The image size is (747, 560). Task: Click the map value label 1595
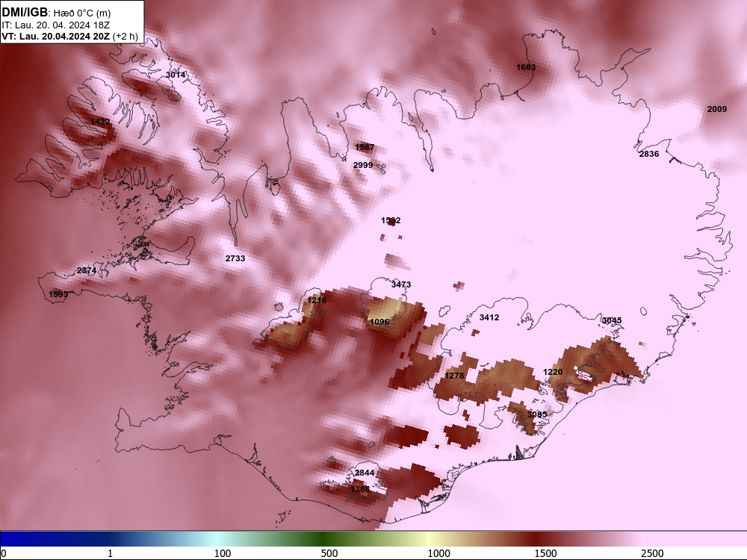58,294
